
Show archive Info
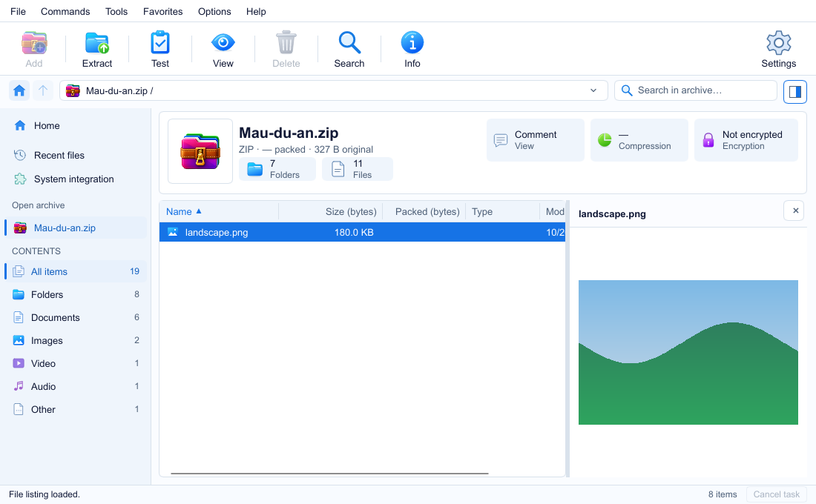(412, 50)
